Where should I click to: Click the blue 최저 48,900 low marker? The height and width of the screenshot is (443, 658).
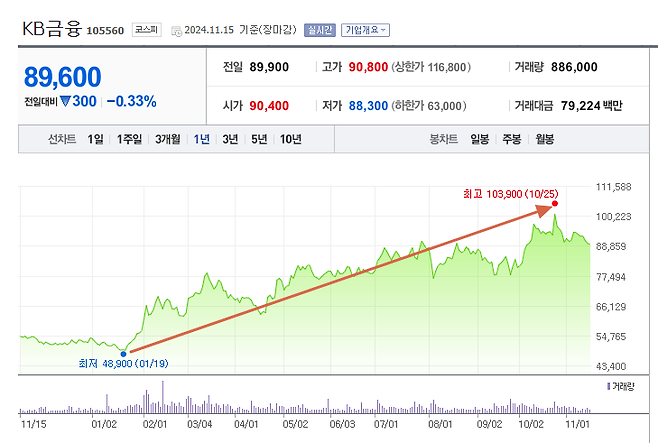(x=123, y=353)
